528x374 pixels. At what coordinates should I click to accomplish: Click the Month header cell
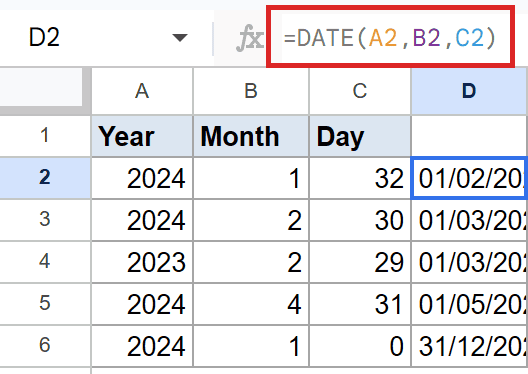pyautogui.click(x=251, y=136)
